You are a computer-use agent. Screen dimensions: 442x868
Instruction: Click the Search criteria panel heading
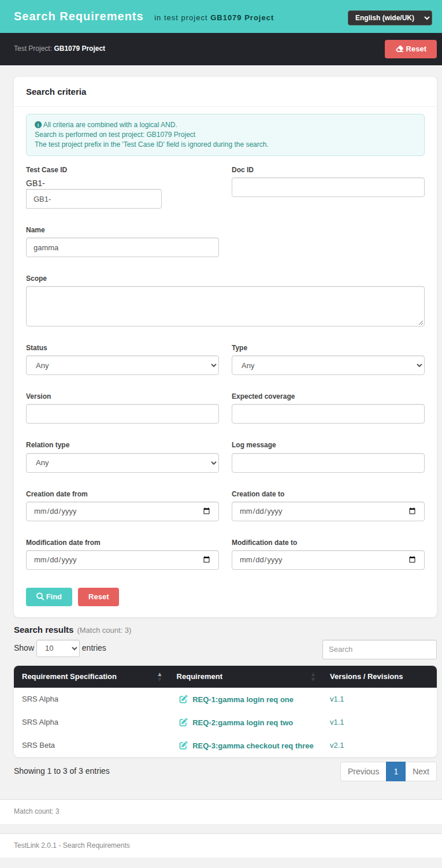point(56,92)
